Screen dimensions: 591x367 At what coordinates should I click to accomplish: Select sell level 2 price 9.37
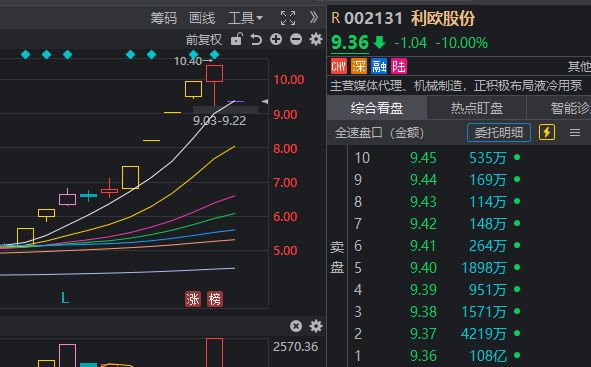pos(423,334)
